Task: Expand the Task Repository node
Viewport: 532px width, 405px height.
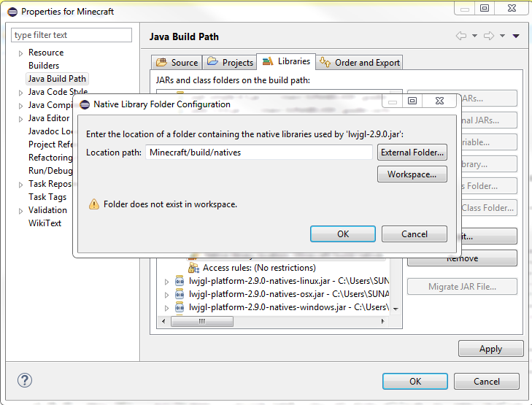Action: click(20, 185)
